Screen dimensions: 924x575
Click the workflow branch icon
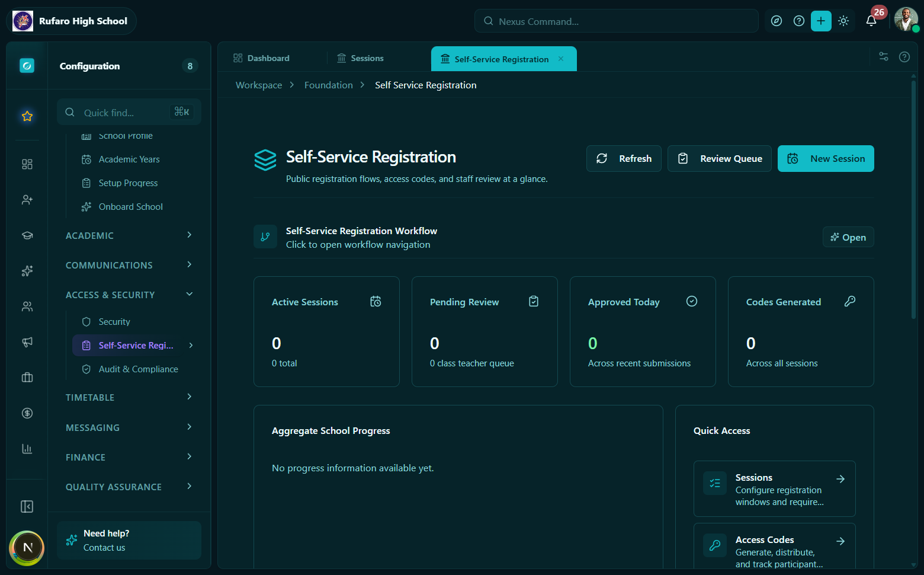point(265,237)
